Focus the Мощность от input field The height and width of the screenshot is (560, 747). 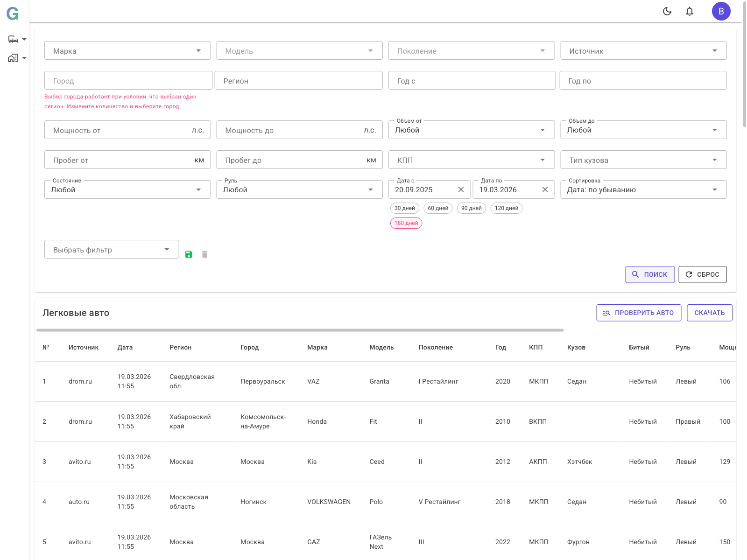(x=119, y=130)
